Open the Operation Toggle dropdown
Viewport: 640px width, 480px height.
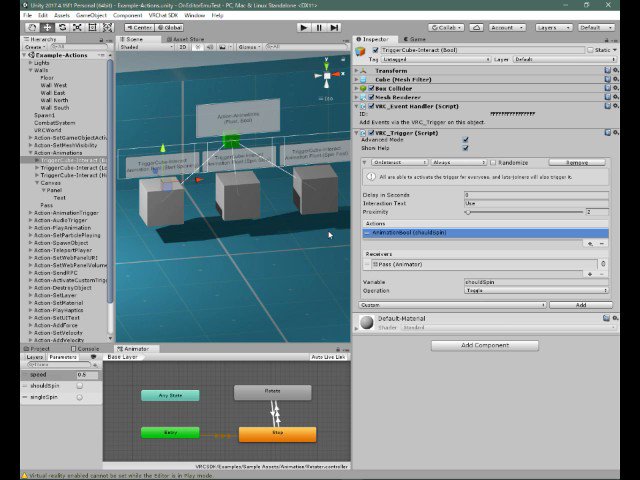click(536, 290)
